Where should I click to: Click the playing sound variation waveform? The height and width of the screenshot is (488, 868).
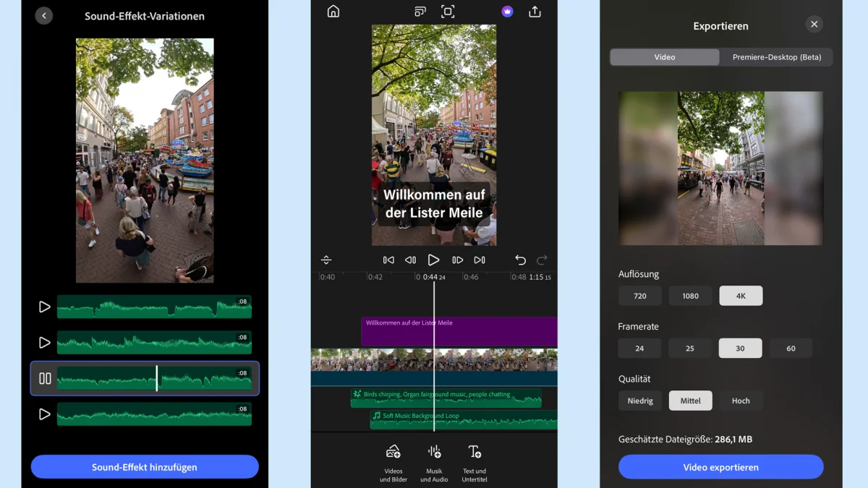154,378
